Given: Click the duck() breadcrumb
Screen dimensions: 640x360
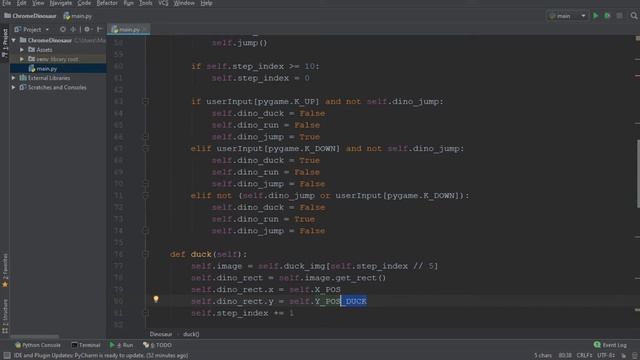Looking at the screenshot, I should click(x=191, y=334).
